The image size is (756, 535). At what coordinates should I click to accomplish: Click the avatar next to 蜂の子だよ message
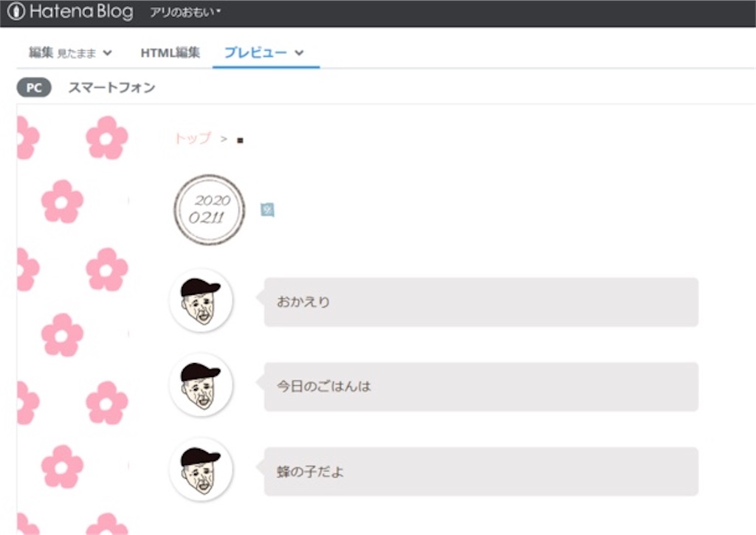pos(201,470)
